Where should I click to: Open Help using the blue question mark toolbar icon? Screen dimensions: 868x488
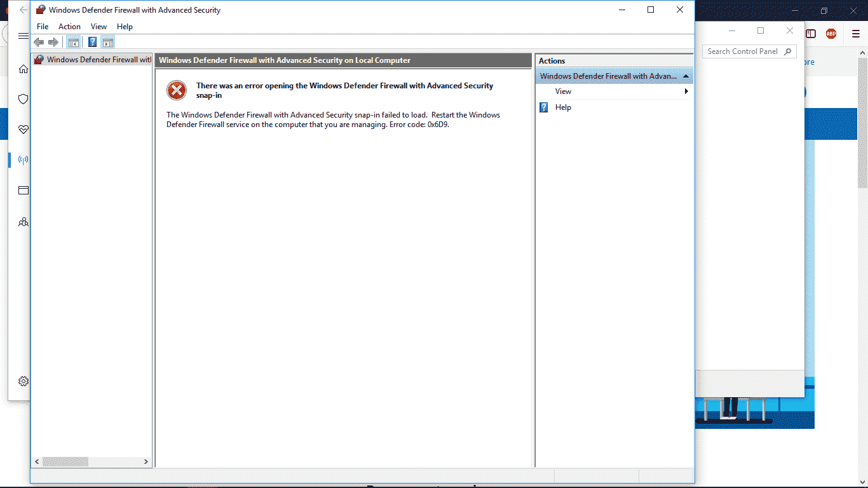92,42
